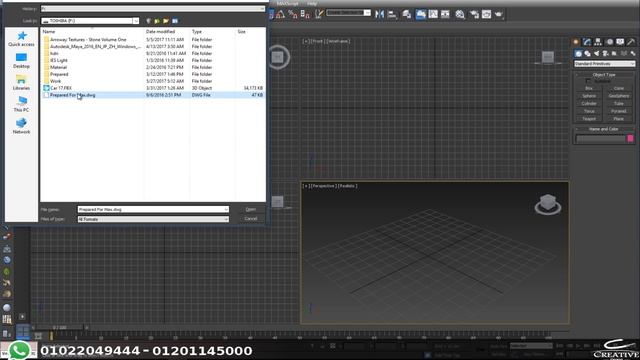Open the Standard Primitives dropdown

(604, 64)
